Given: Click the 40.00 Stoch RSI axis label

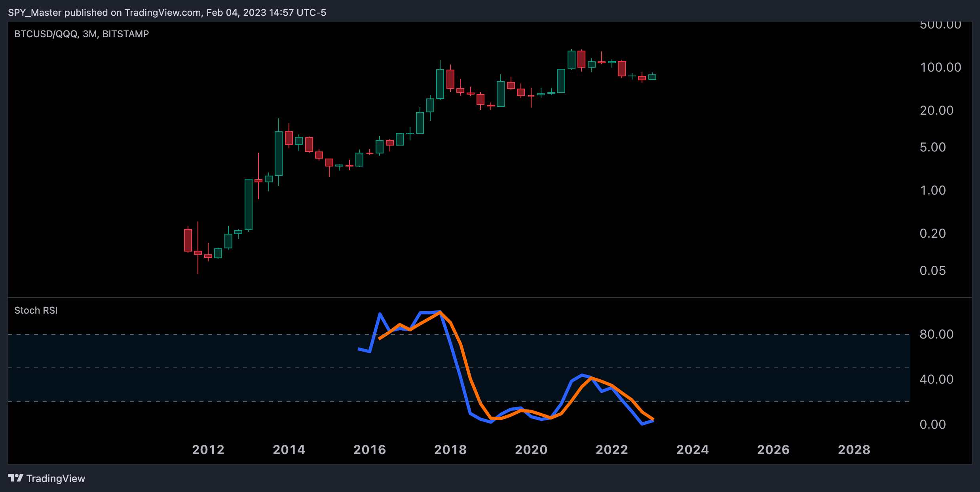Looking at the screenshot, I should point(937,379).
